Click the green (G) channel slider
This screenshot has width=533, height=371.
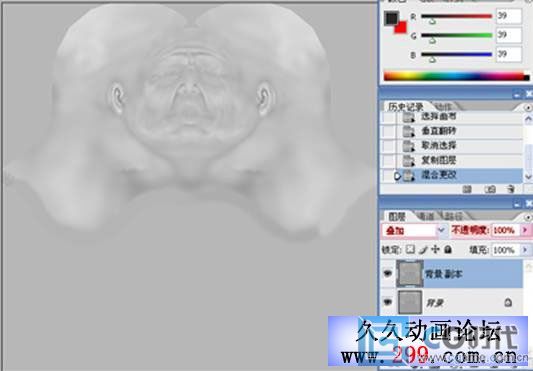coord(457,35)
